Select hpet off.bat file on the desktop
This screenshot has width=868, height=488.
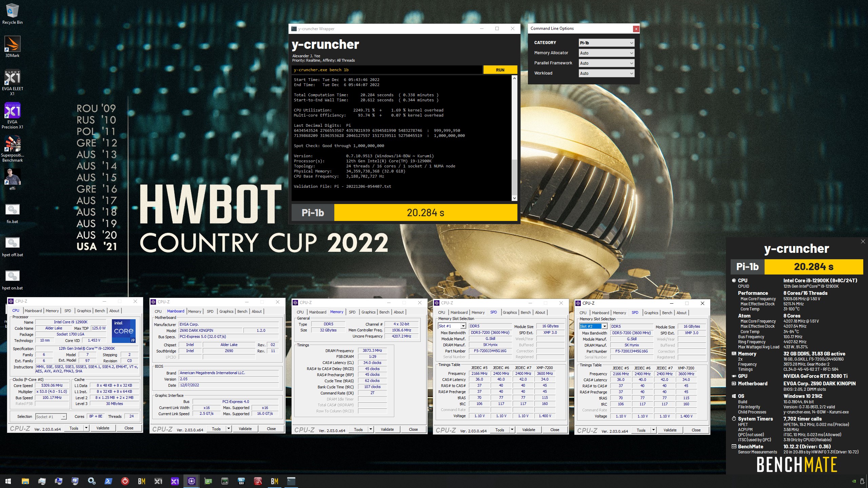click(x=13, y=247)
